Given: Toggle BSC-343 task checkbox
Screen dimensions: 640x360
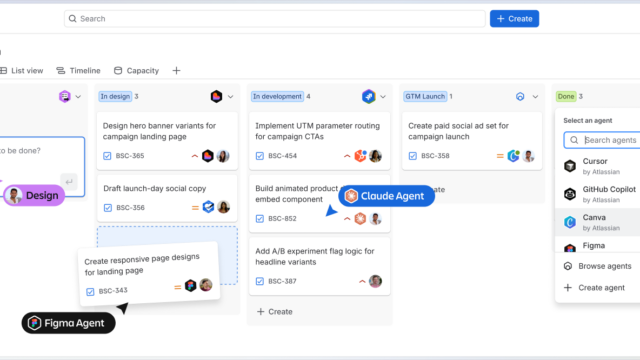Looking at the screenshot, I should pos(90,292).
